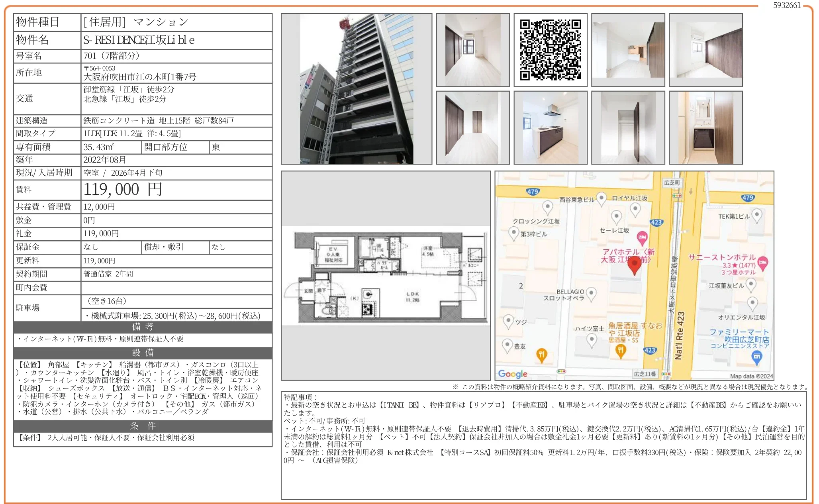Open the building exterior photo
This screenshot has width=819, height=504.
(x=356, y=89)
